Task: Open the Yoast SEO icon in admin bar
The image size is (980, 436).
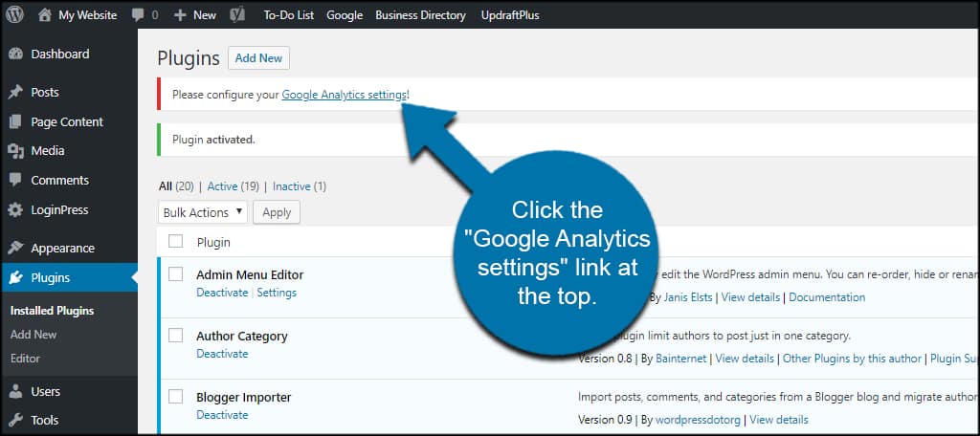Action: (237, 15)
